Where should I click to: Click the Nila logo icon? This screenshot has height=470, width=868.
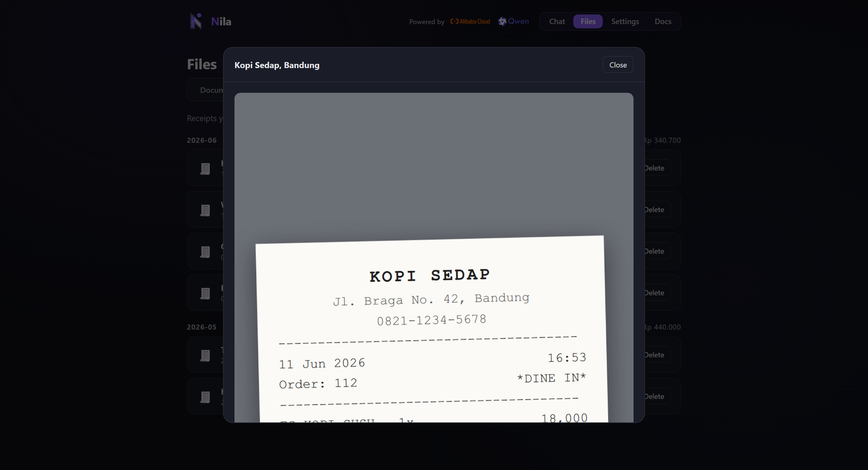pos(196,21)
